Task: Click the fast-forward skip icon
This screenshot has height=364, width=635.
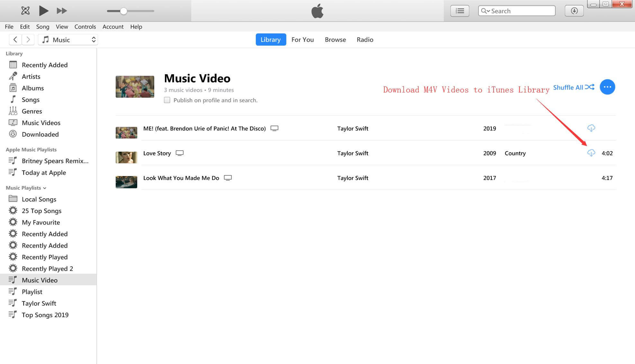Action: (61, 11)
